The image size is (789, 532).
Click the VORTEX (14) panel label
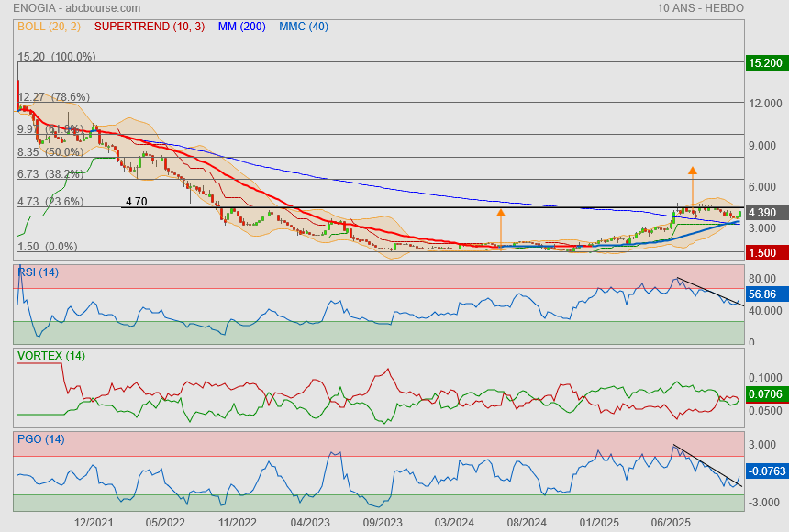point(51,355)
